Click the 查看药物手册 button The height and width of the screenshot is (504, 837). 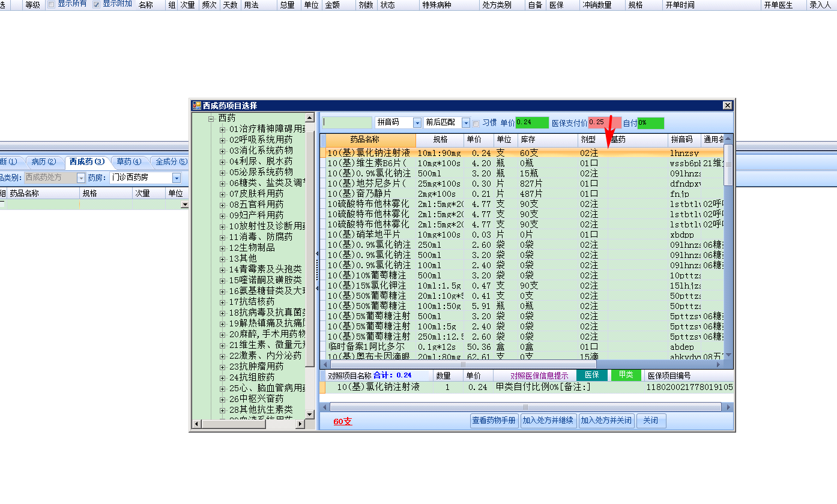click(x=494, y=421)
